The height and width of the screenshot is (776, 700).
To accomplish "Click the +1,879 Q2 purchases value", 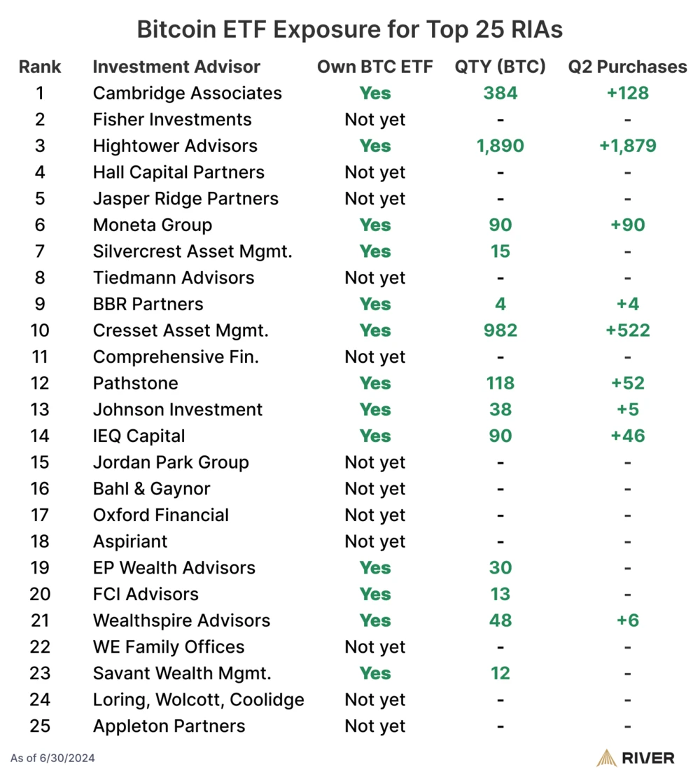I will pos(627,146).
